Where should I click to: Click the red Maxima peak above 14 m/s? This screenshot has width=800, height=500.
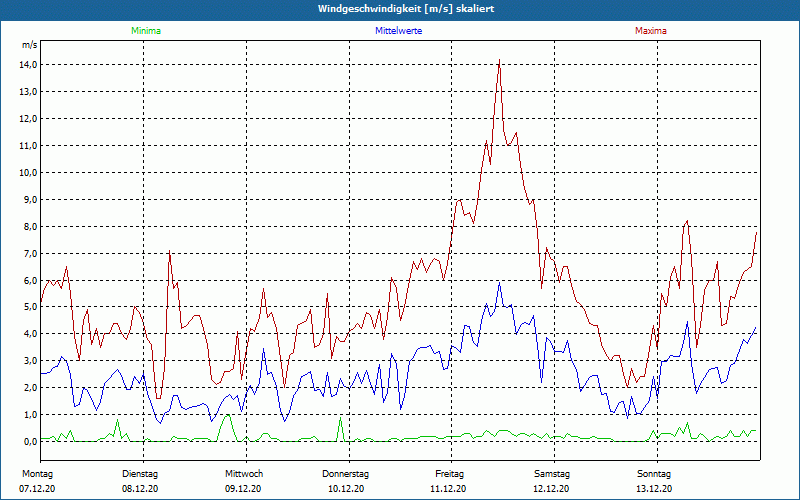[x=499, y=60]
